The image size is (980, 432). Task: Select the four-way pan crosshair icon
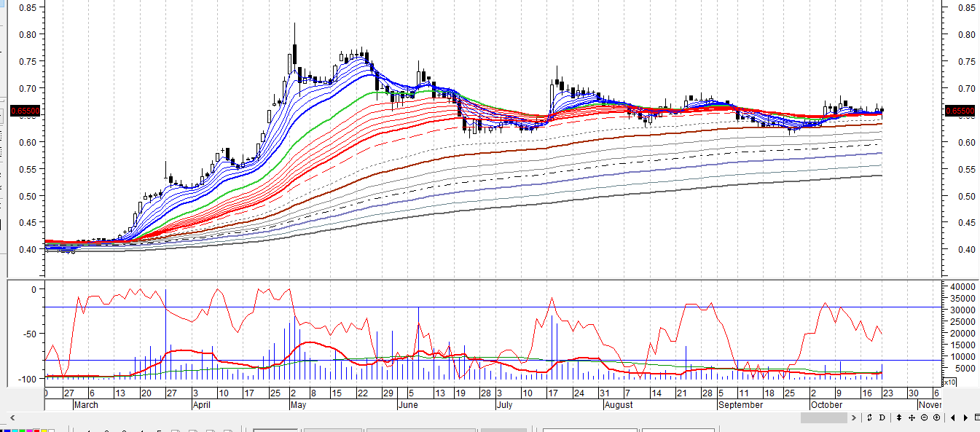tap(912, 417)
